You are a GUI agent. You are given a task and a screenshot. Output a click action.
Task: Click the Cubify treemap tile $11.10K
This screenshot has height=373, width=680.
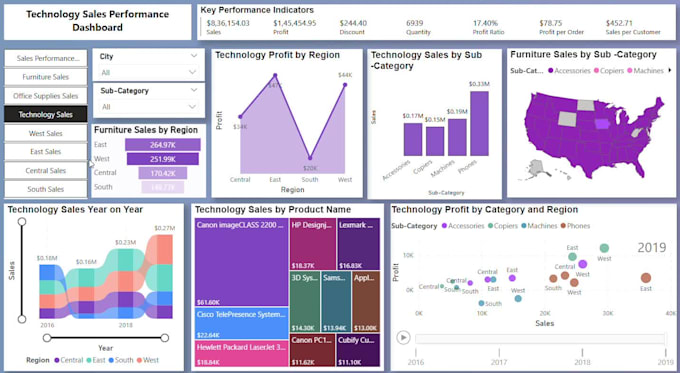(x=358, y=350)
